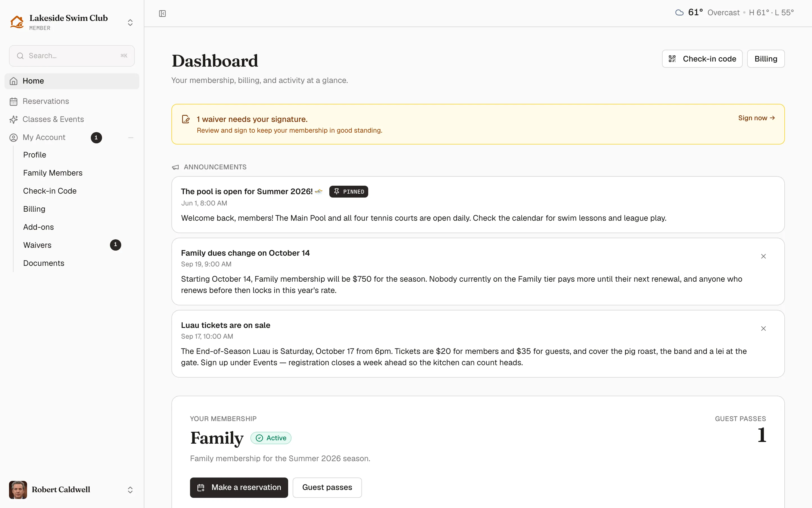
Task: Click the Home house icon in sidebar
Action: (x=14, y=81)
